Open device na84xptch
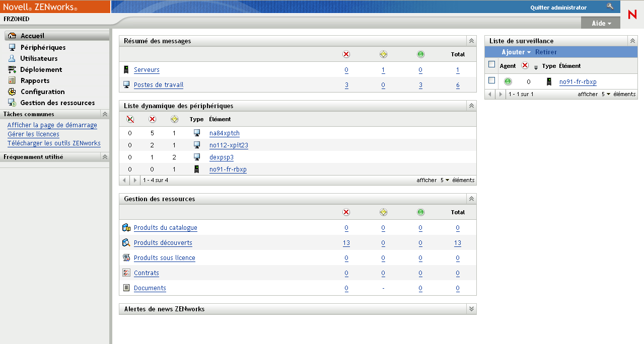 [x=225, y=133]
